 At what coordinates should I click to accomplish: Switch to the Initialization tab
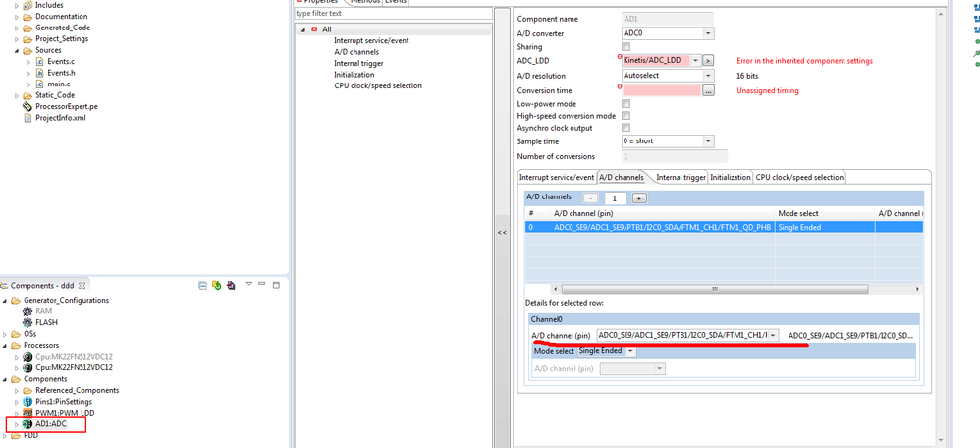click(x=730, y=177)
